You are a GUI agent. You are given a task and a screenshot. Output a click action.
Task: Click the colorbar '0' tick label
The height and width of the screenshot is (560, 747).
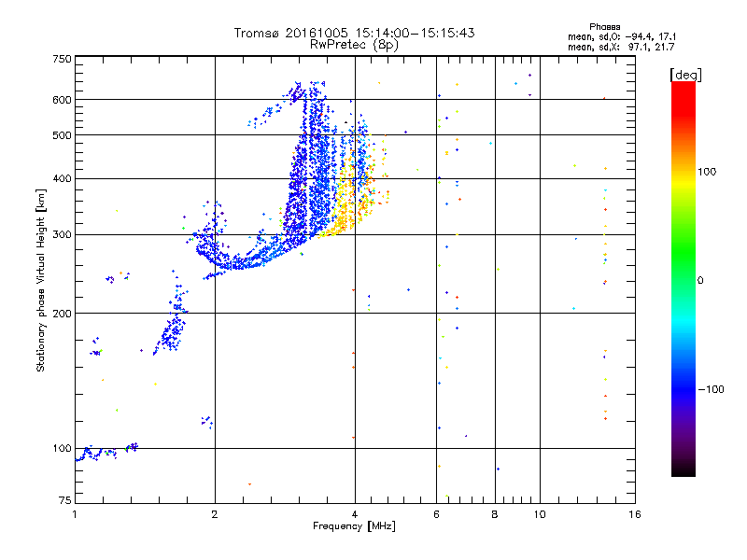(699, 281)
